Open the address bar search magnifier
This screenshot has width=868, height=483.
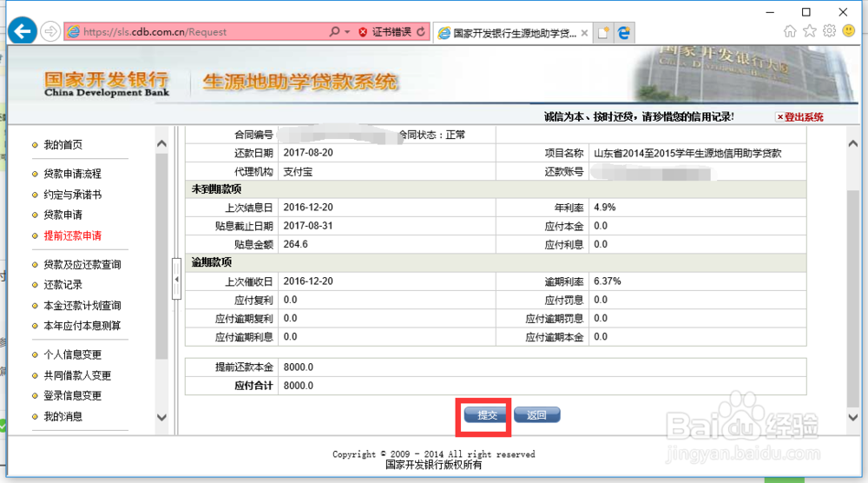[334, 31]
